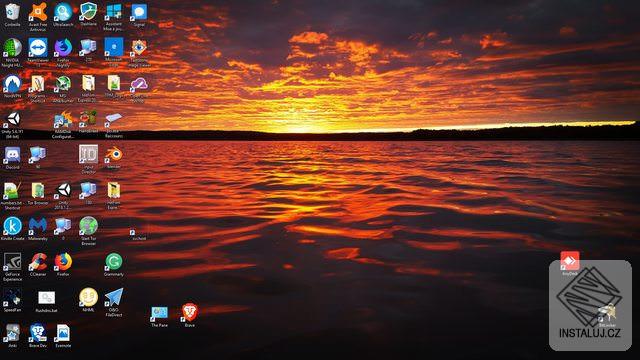Launch the CCleaner shortcut

pos(38,262)
